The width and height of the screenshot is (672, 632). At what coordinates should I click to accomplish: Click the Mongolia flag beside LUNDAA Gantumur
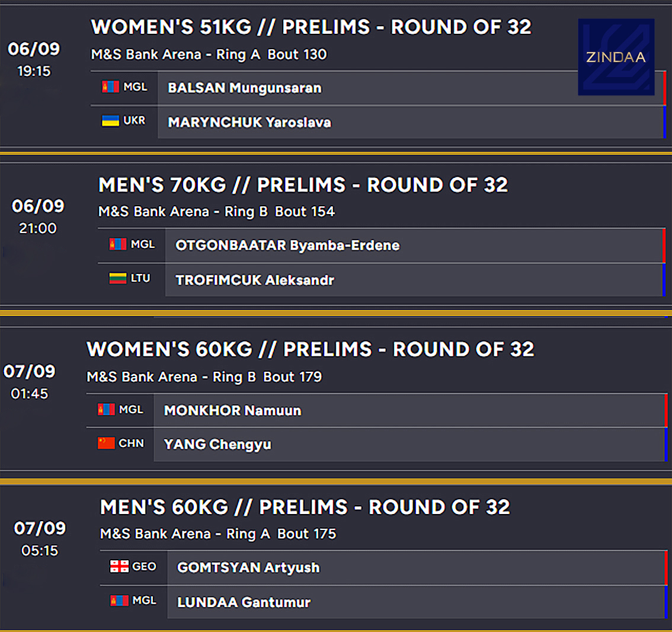(x=119, y=601)
